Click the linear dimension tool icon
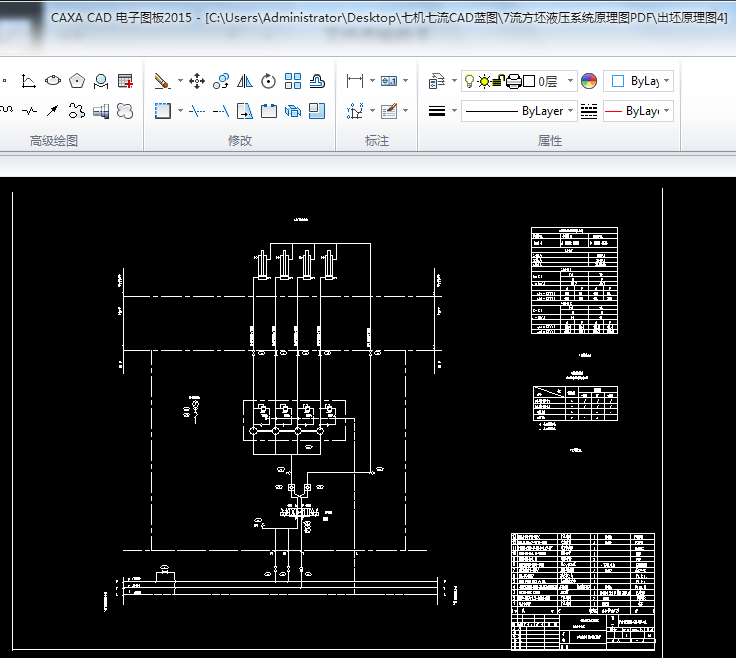736x658 pixels. pos(354,81)
